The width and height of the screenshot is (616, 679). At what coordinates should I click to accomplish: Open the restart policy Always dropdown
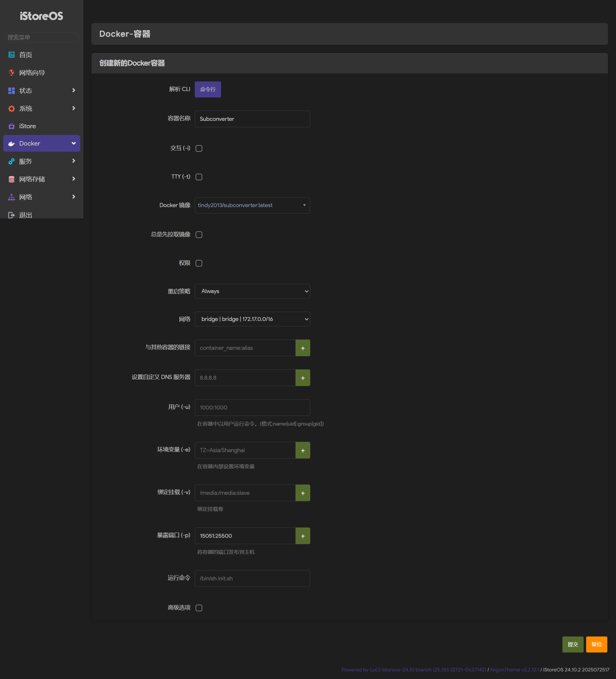pos(252,291)
